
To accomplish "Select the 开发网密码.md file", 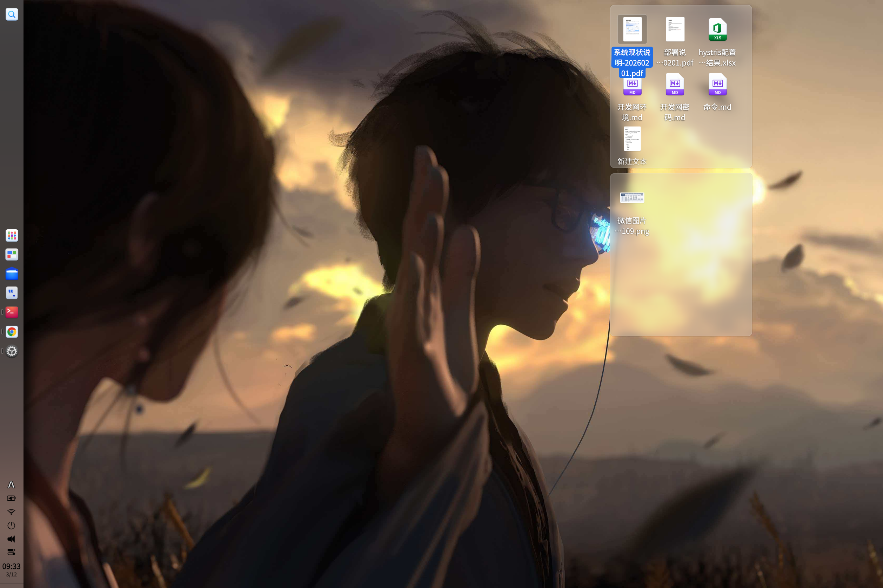I will point(675,85).
